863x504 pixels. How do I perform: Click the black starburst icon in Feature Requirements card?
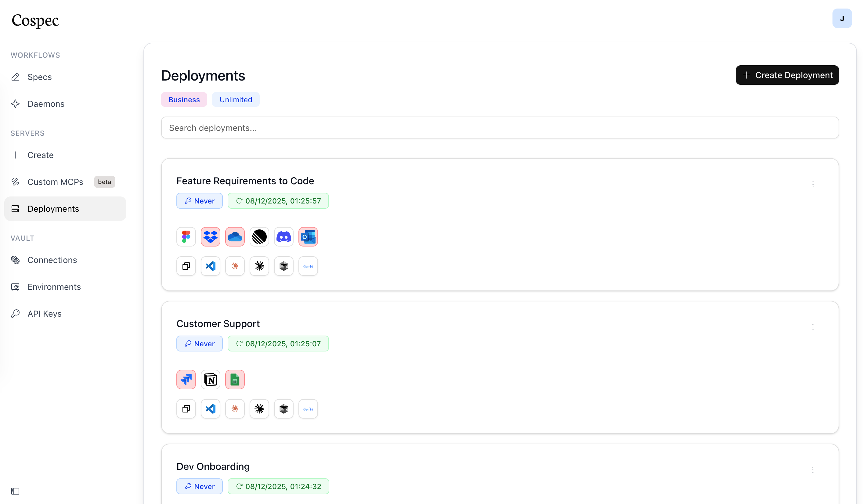259,266
